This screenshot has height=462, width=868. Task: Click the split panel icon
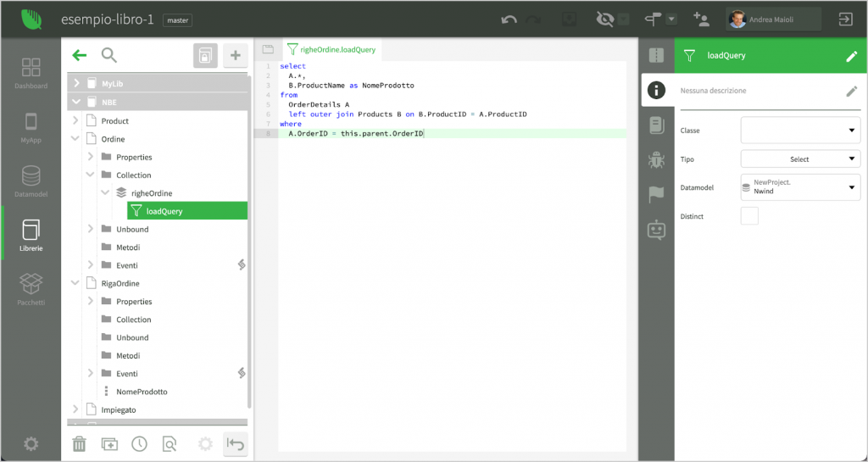[656, 55]
